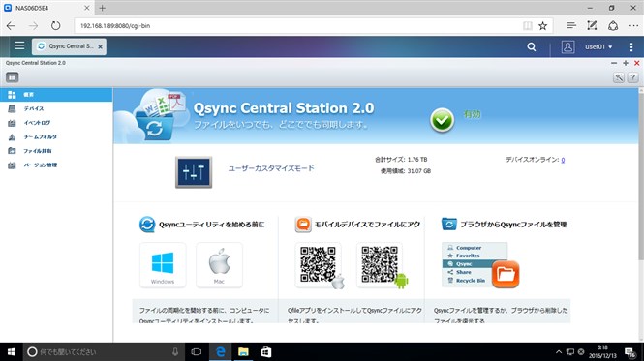Image resolution: width=644 pixels, height=361 pixels.
Task: Click the orange mobile device heading icon
Action: pyautogui.click(x=303, y=225)
